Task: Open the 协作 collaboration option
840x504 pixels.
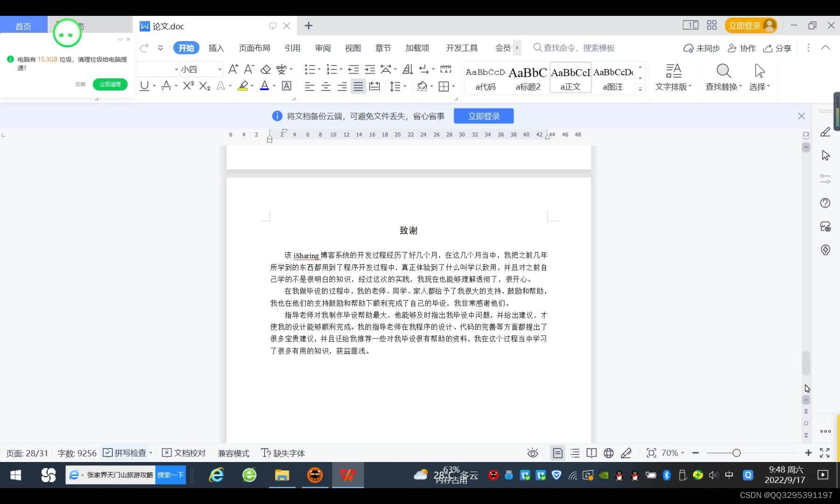Action: click(742, 48)
